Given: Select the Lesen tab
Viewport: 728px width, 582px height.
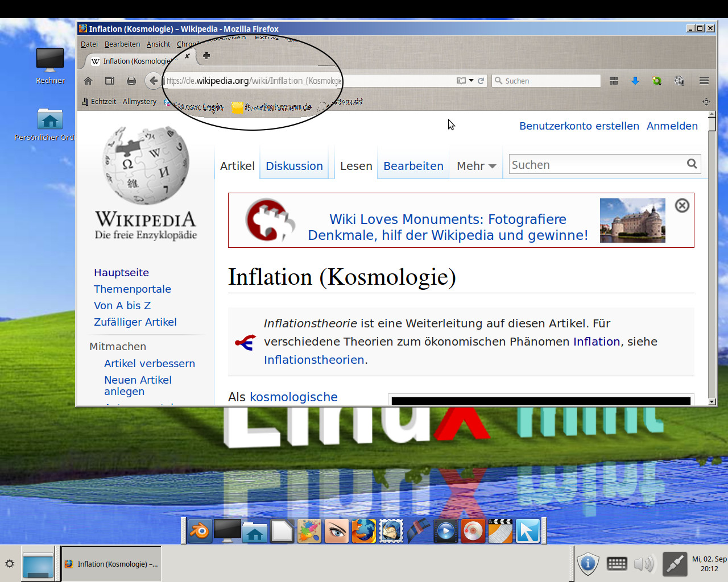Looking at the screenshot, I should [x=356, y=166].
